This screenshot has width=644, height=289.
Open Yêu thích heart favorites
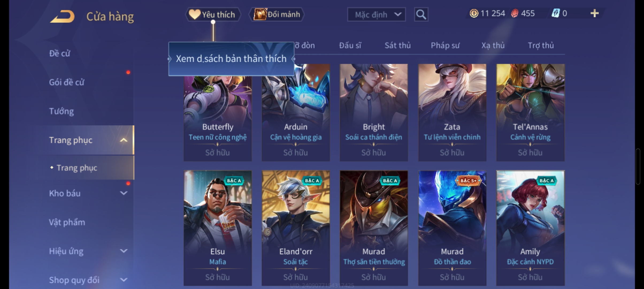tap(213, 14)
